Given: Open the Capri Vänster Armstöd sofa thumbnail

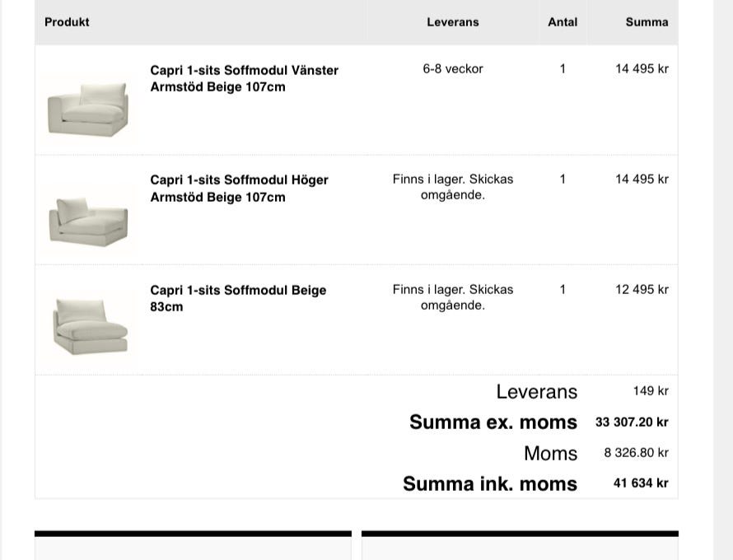Looking at the screenshot, I should pos(88,109).
